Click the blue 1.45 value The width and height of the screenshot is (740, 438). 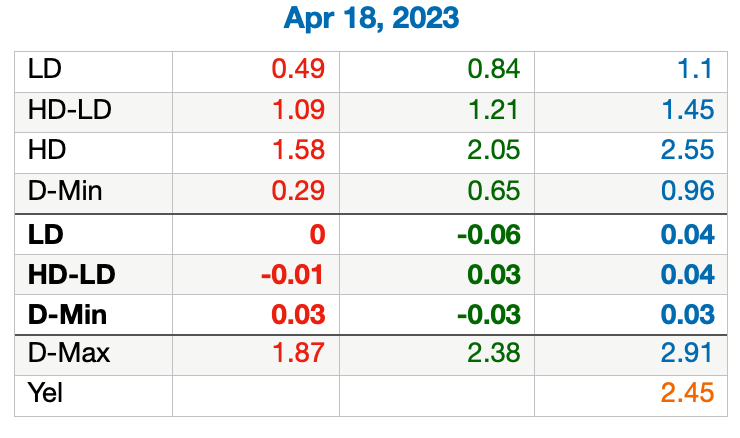688,110
